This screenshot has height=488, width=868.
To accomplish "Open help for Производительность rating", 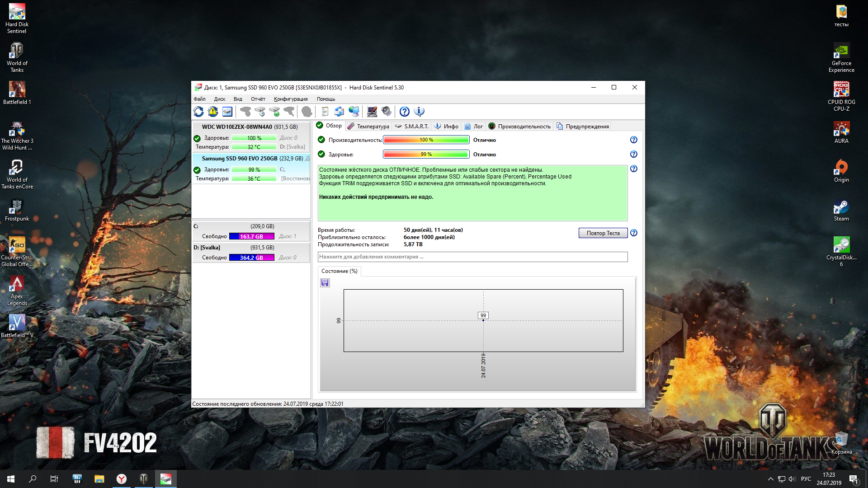I will click(x=634, y=140).
